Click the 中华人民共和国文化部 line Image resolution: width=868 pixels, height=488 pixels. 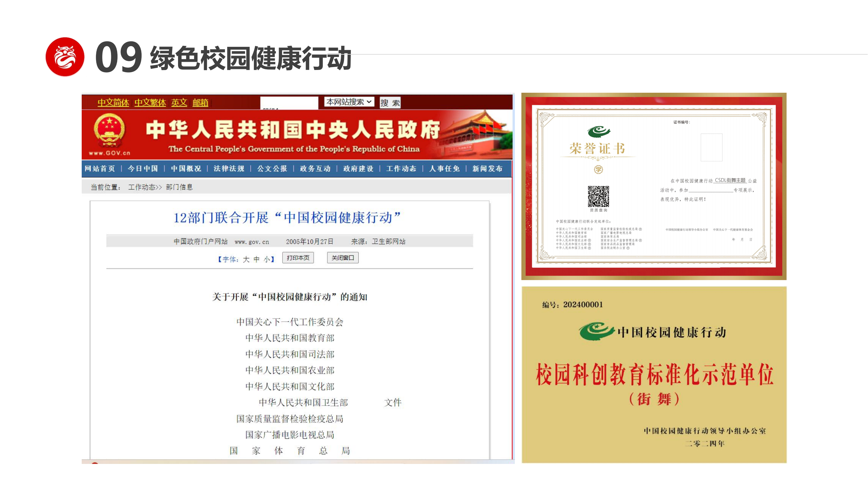290,386
